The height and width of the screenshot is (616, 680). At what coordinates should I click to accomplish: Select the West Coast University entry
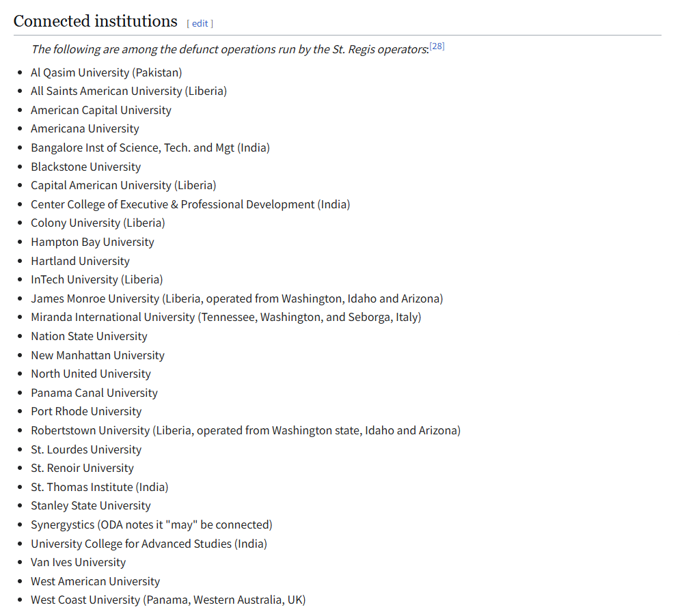tap(167, 600)
